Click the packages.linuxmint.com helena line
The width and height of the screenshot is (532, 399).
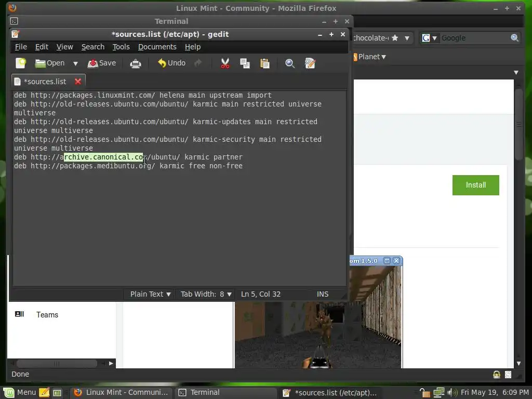pos(143,96)
